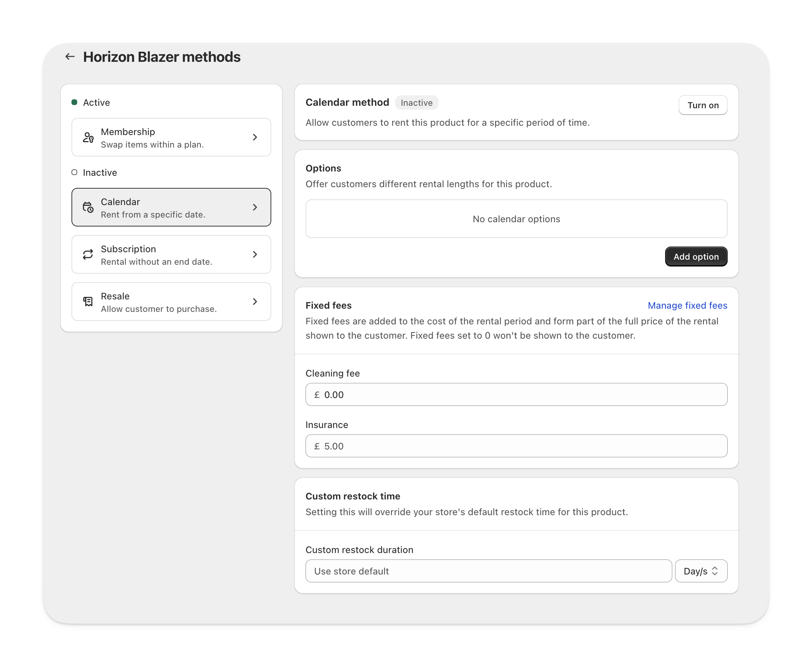The image size is (812, 667).
Task: Click the green Active status dot
Action: (x=75, y=102)
